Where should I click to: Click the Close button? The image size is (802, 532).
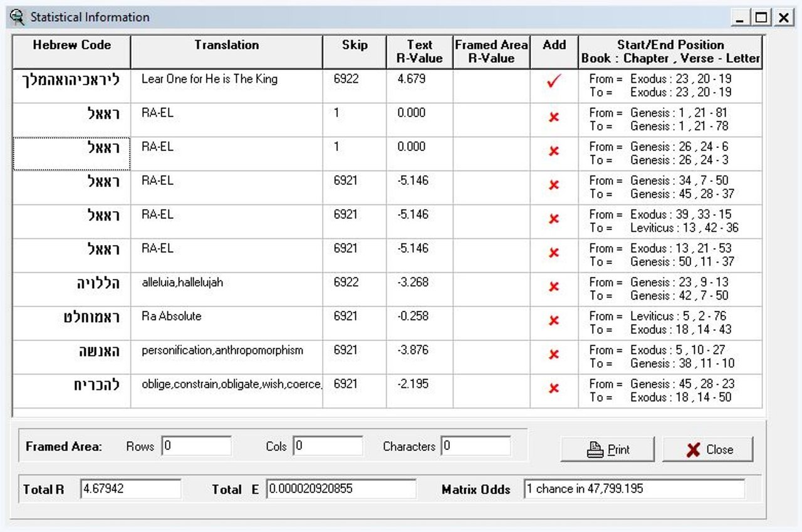click(708, 449)
